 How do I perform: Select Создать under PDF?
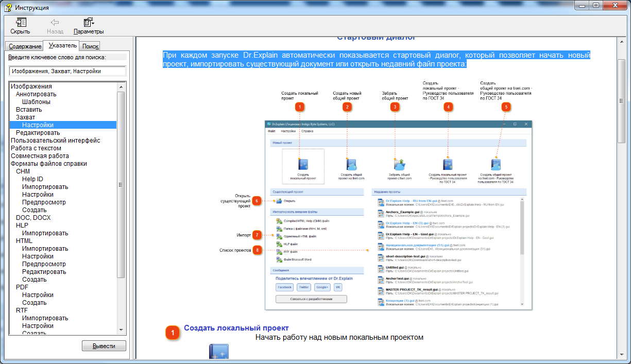[x=35, y=303]
